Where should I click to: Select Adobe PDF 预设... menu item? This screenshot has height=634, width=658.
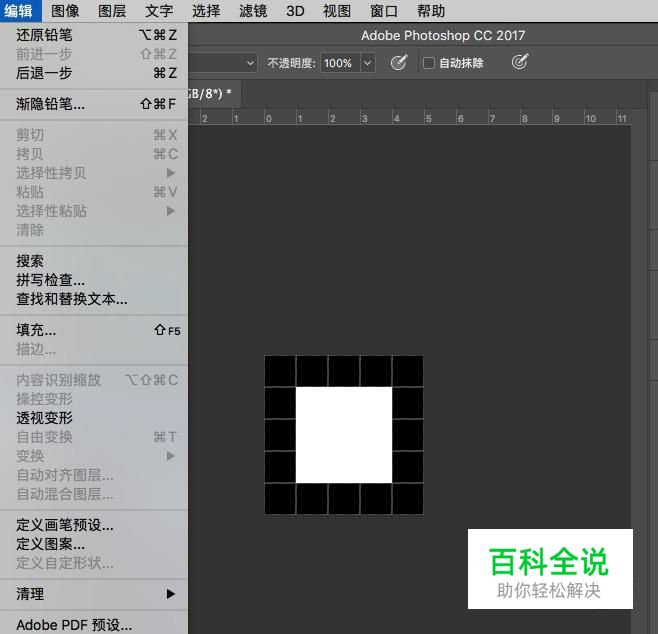(94, 625)
